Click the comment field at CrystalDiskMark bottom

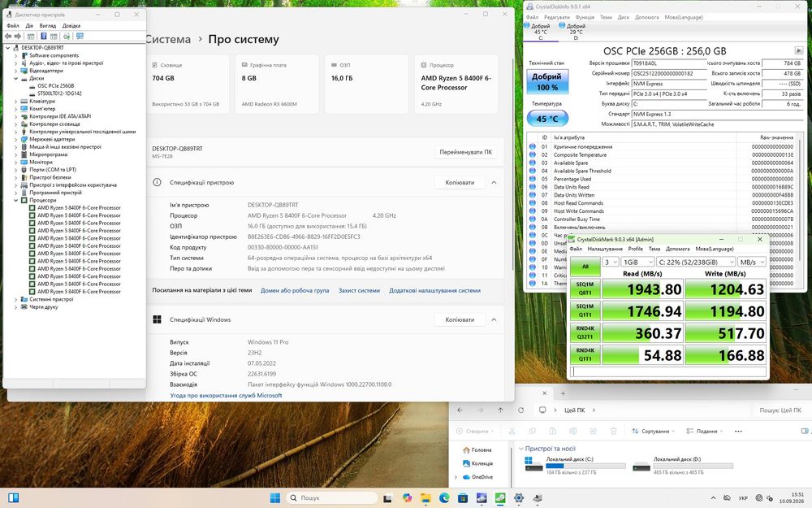tap(668, 371)
